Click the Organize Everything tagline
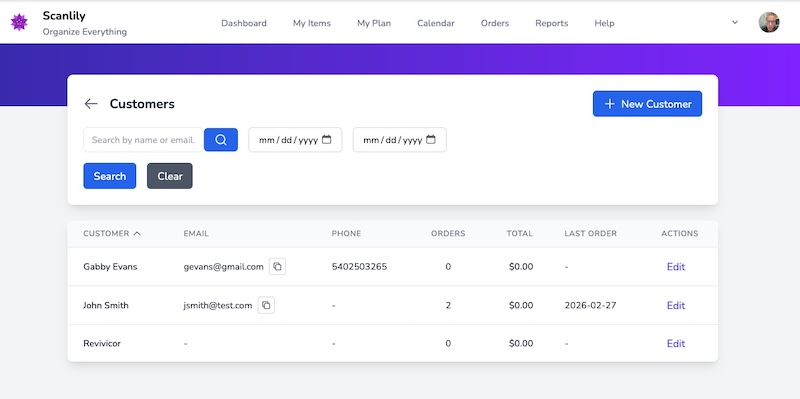Viewport: 800px width, 399px height. [85, 32]
